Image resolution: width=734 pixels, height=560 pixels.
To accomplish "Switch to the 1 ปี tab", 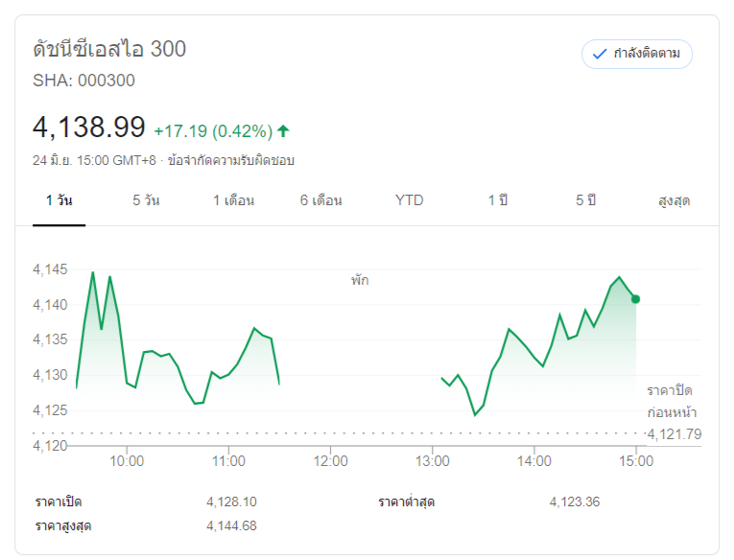I will click(497, 200).
